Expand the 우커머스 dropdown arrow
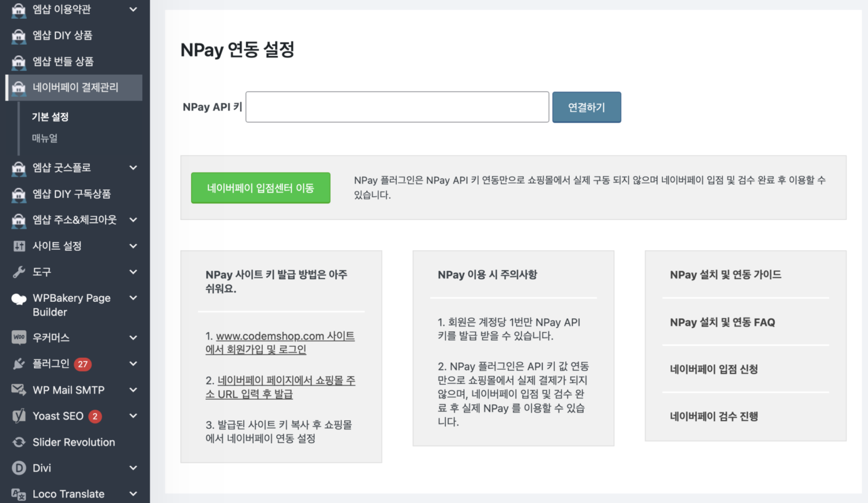Screen dimensions: 868x503 pyautogui.click(x=133, y=337)
